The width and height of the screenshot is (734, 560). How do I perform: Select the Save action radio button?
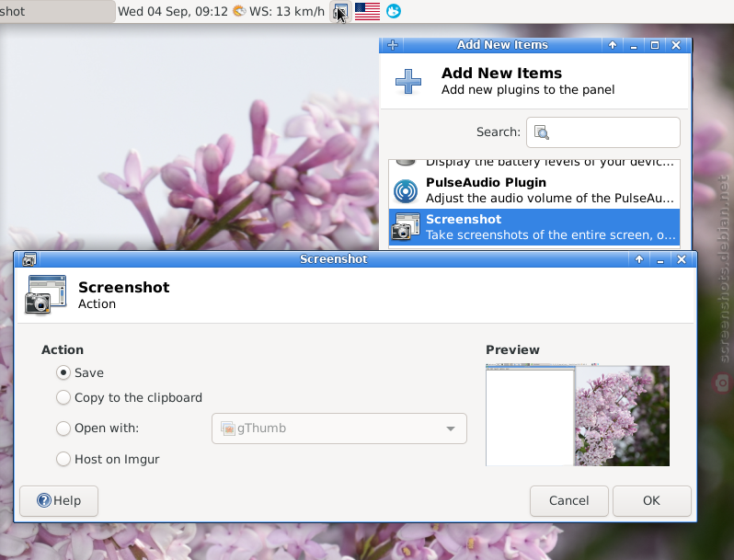(63, 372)
